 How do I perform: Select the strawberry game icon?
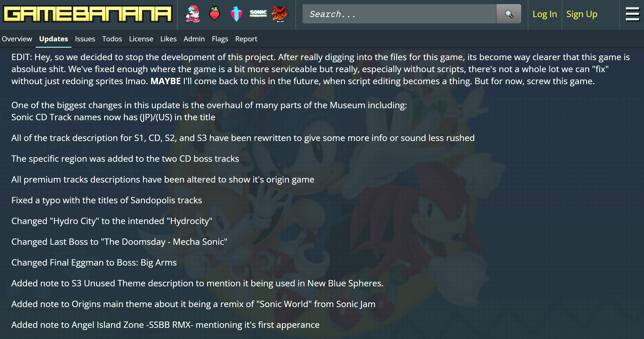point(214,14)
